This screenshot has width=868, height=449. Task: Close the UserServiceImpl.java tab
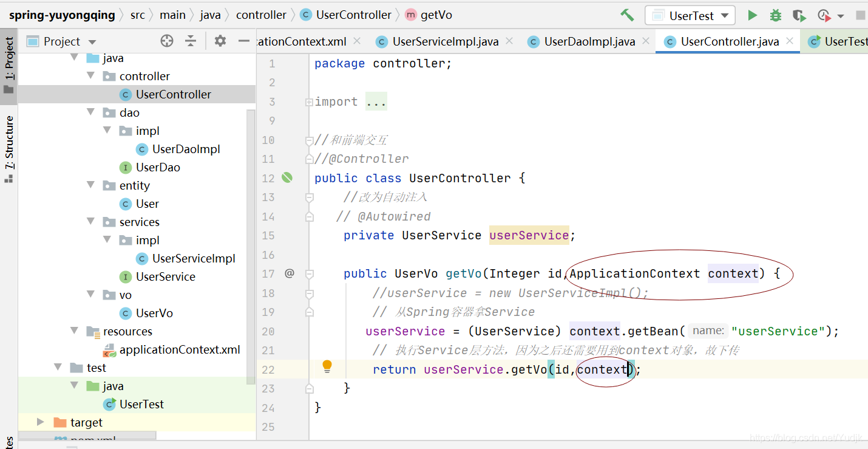point(509,41)
